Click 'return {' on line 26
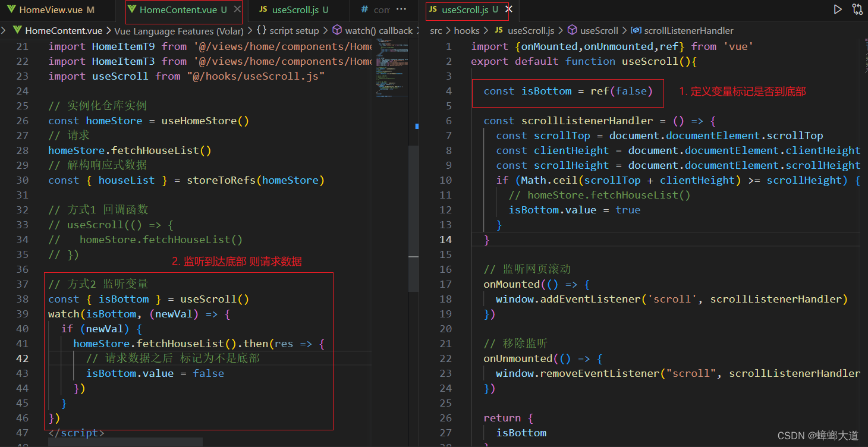The image size is (868, 447). pyautogui.click(x=508, y=418)
